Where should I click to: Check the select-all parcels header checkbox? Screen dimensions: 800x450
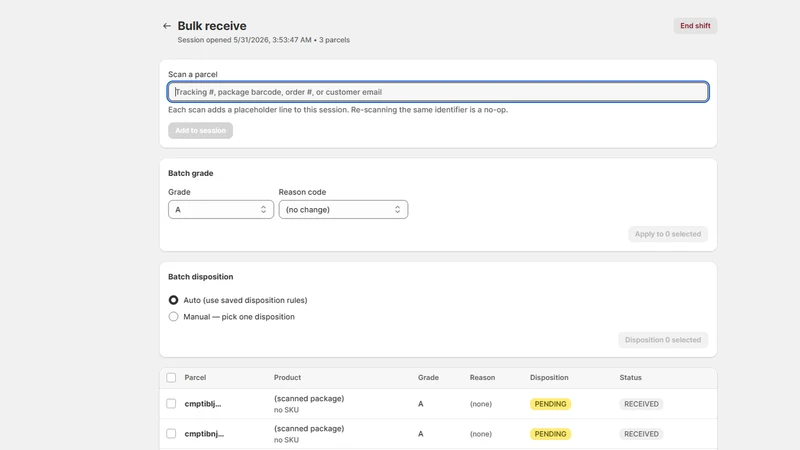pos(171,378)
